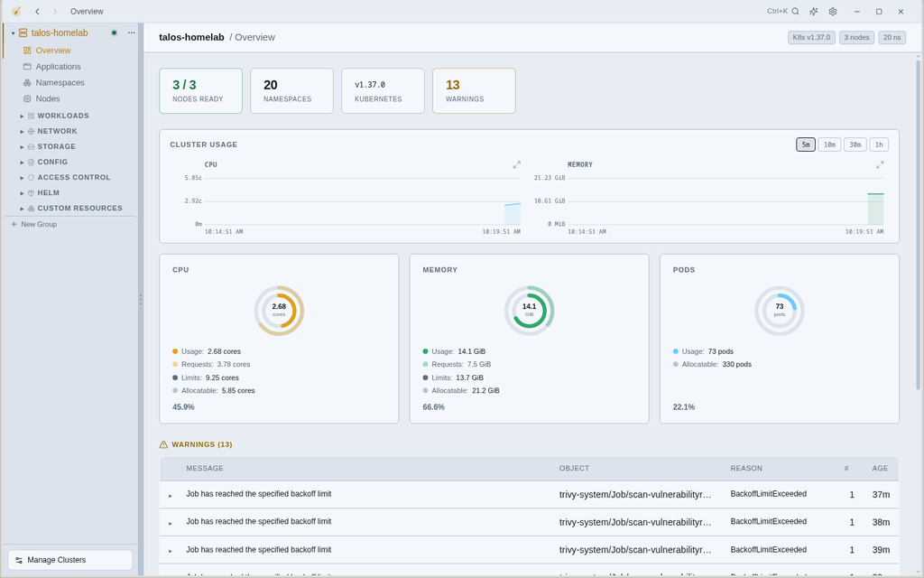924x578 pixels.
Task: Click the Custom Resources icon
Action: pos(32,209)
